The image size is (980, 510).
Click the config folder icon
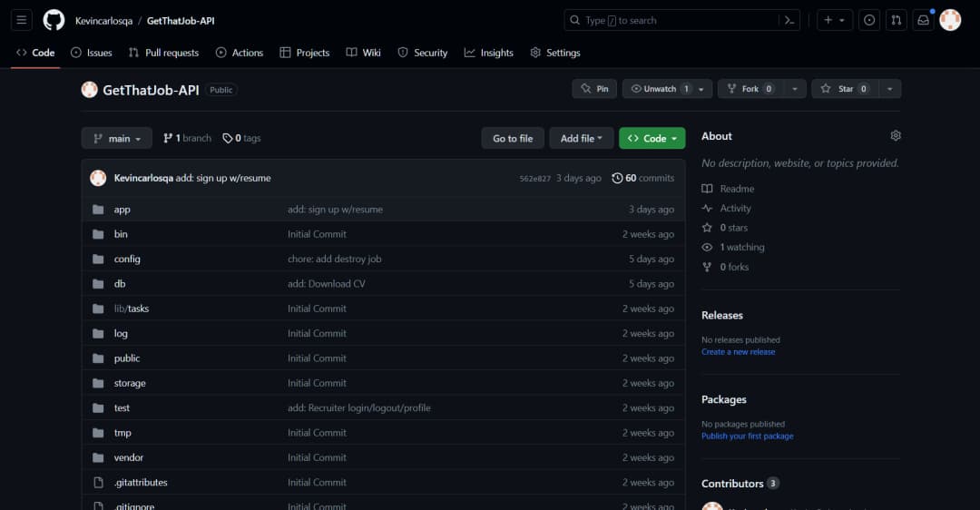[x=98, y=259]
